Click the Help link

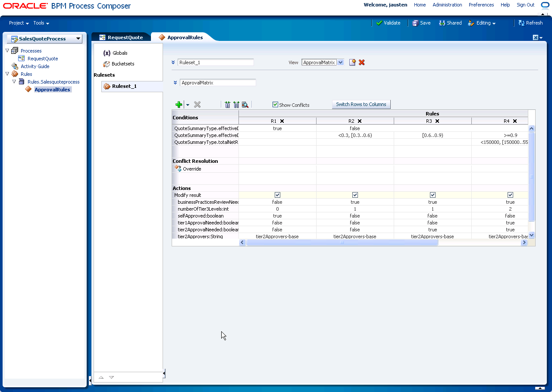coord(505,5)
